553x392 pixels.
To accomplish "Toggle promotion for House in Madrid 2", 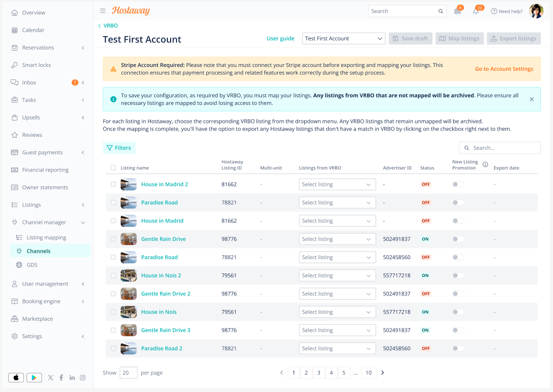I will point(458,184).
